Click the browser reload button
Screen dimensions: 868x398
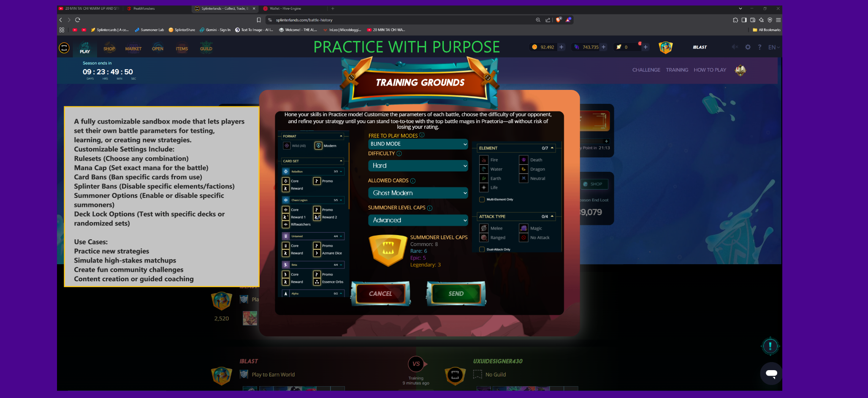pos(78,20)
